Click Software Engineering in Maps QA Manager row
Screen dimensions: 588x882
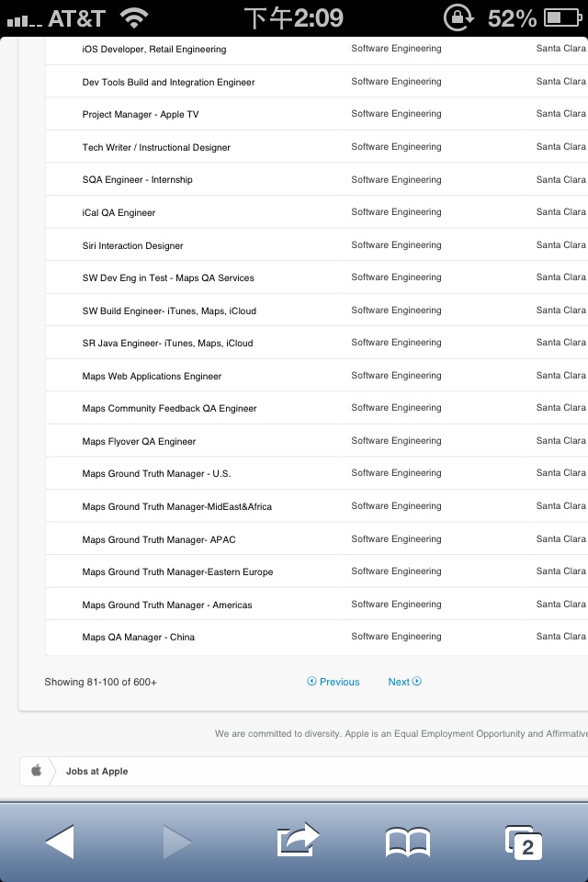396,636
